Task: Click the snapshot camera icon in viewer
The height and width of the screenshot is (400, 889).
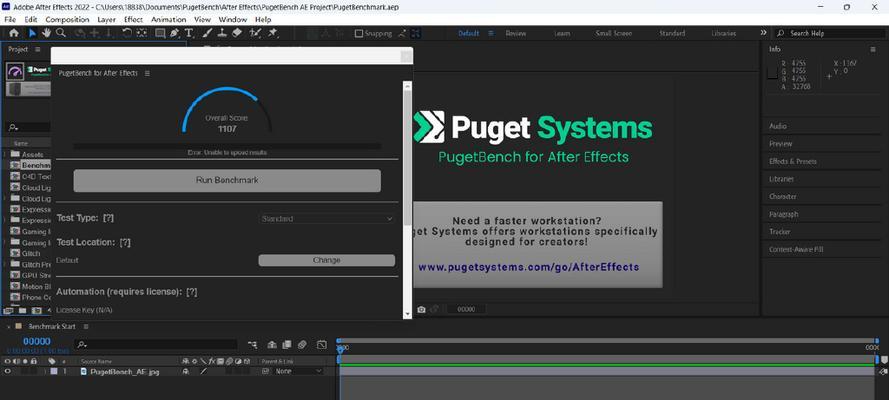Action: coord(421,309)
